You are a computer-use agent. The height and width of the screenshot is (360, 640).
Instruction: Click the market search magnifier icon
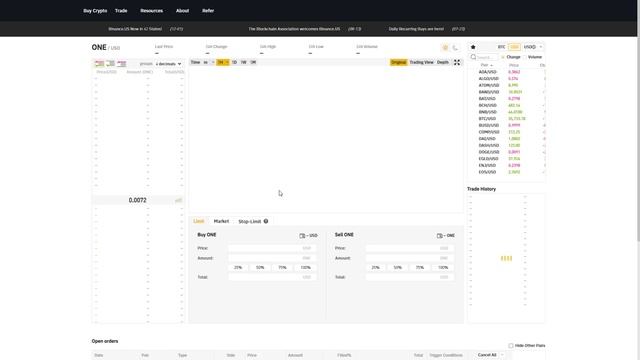(x=473, y=57)
